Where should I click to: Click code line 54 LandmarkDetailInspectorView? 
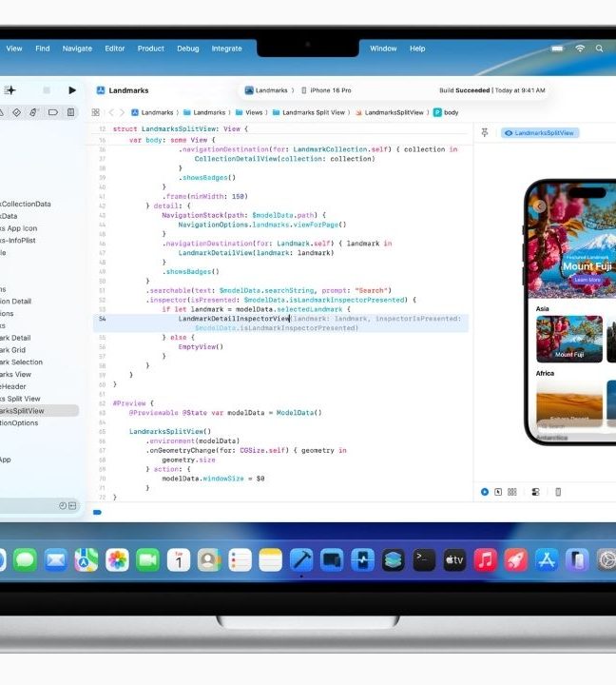234,319
